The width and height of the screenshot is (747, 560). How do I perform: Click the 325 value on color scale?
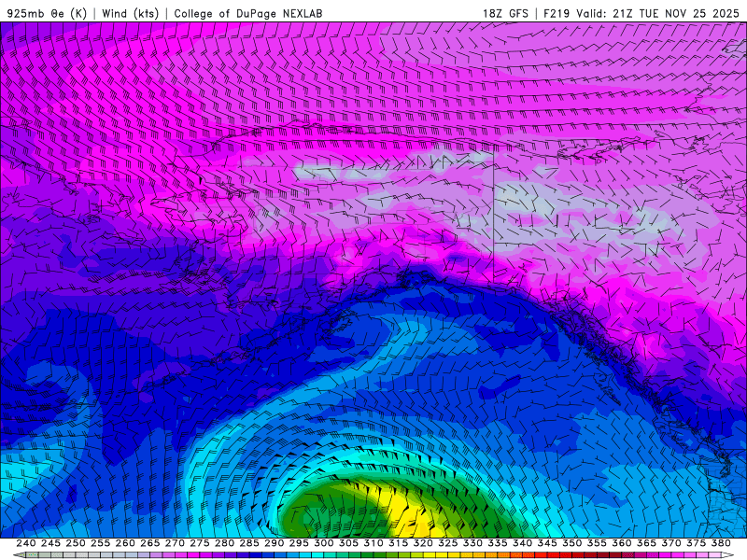pyautogui.click(x=448, y=543)
